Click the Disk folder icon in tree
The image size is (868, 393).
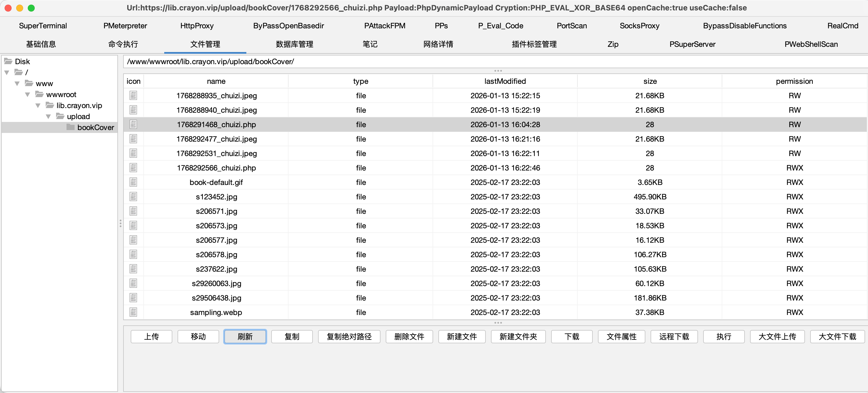8,61
